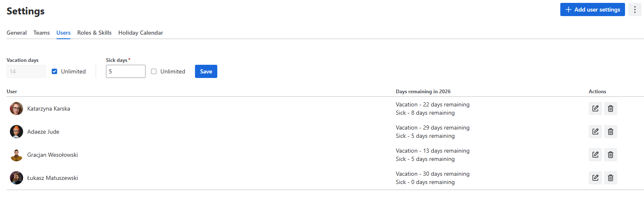Switch to the General tab
The width and height of the screenshot is (644, 217).
click(x=16, y=33)
